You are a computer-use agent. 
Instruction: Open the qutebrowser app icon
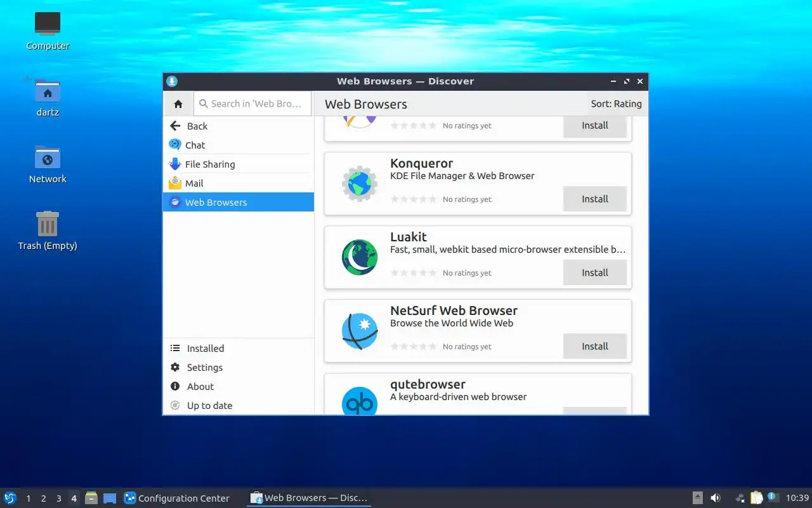pyautogui.click(x=360, y=401)
